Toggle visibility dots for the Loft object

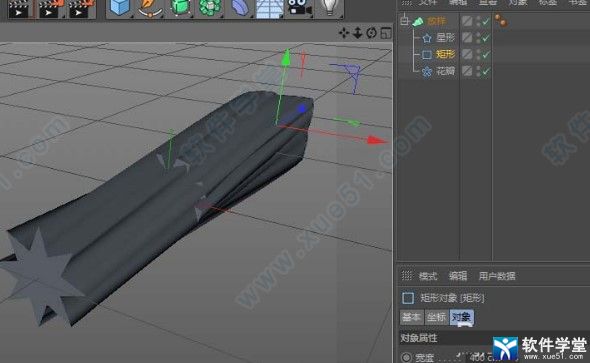click(x=478, y=21)
